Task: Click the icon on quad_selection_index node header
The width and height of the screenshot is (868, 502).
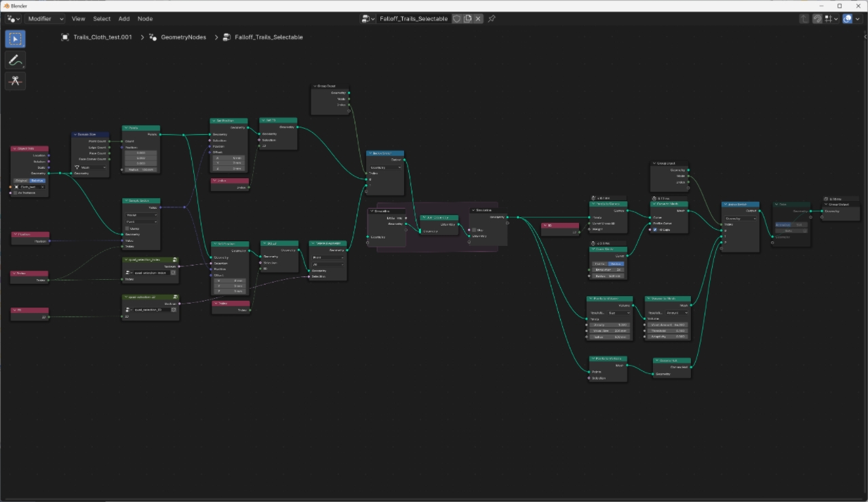Action: 175,259
